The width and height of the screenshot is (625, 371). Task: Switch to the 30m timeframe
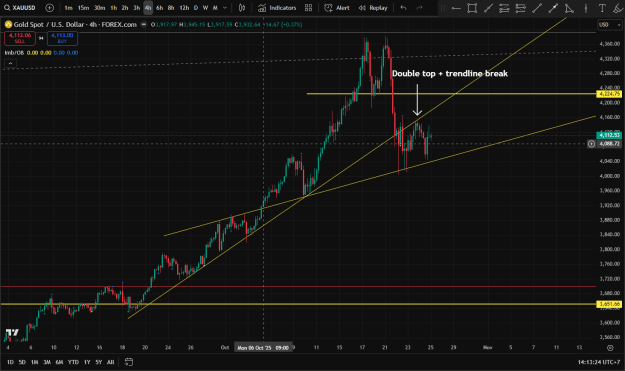point(99,8)
